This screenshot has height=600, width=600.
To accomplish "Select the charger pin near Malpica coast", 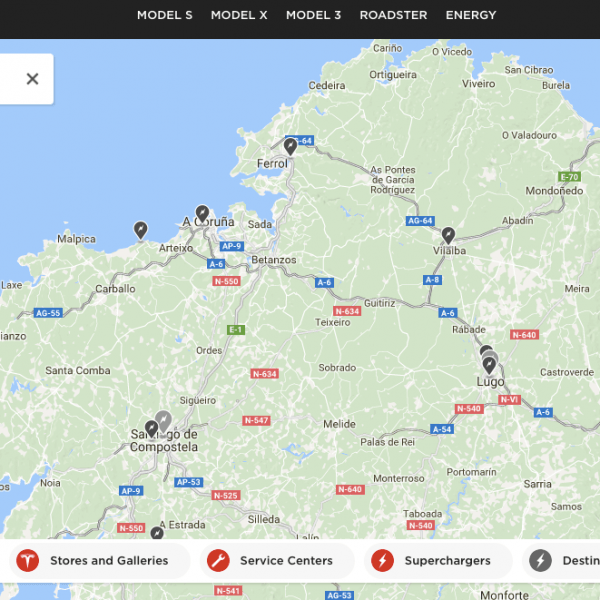I will pyautogui.click(x=140, y=230).
